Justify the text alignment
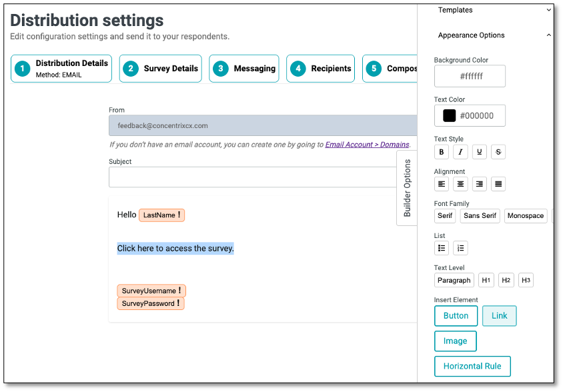 click(x=498, y=183)
